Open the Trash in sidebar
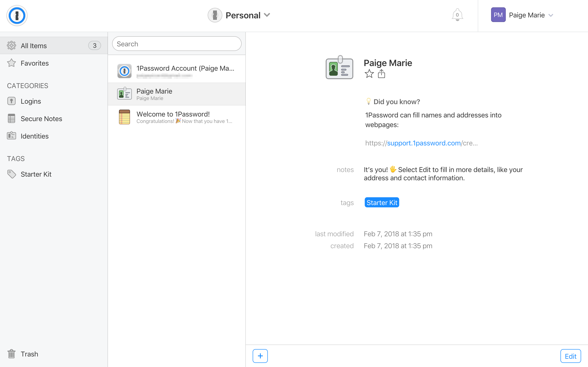Image resolution: width=588 pixels, height=367 pixels. click(x=29, y=354)
